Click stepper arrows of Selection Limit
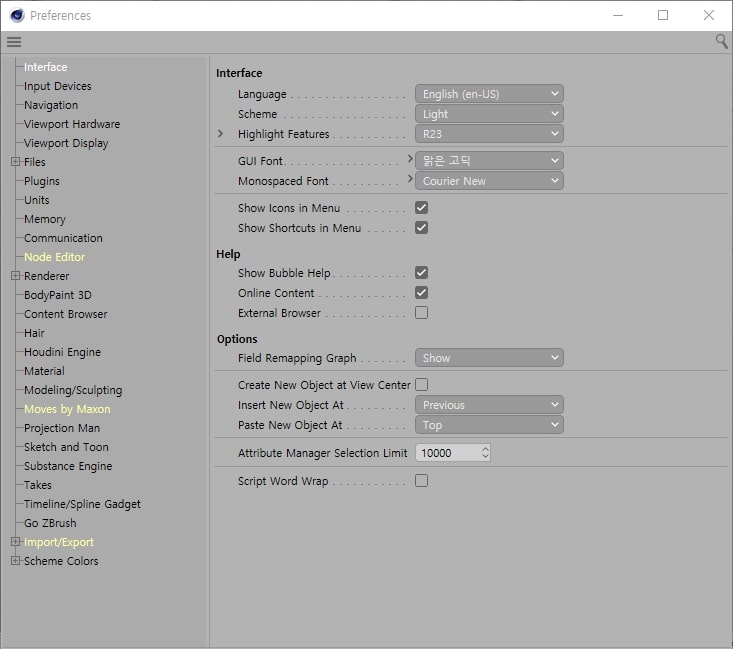Viewport: 733px width, 649px height. tap(485, 453)
